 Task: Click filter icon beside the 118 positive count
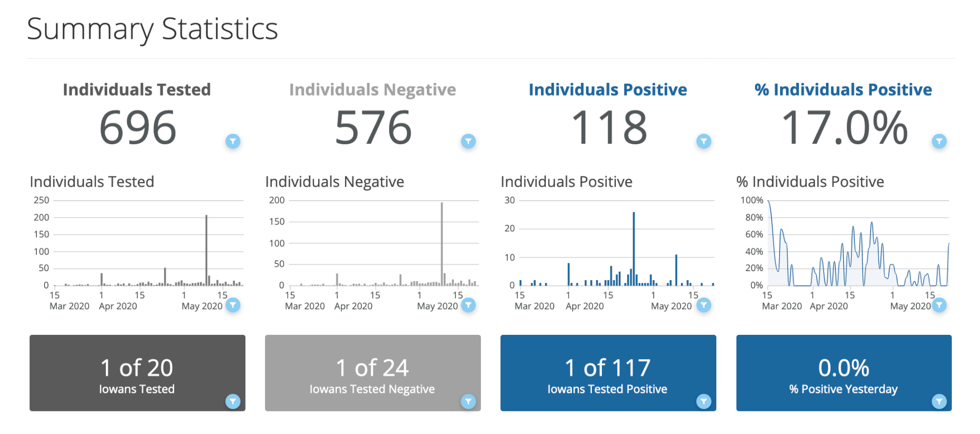point(704,141)
